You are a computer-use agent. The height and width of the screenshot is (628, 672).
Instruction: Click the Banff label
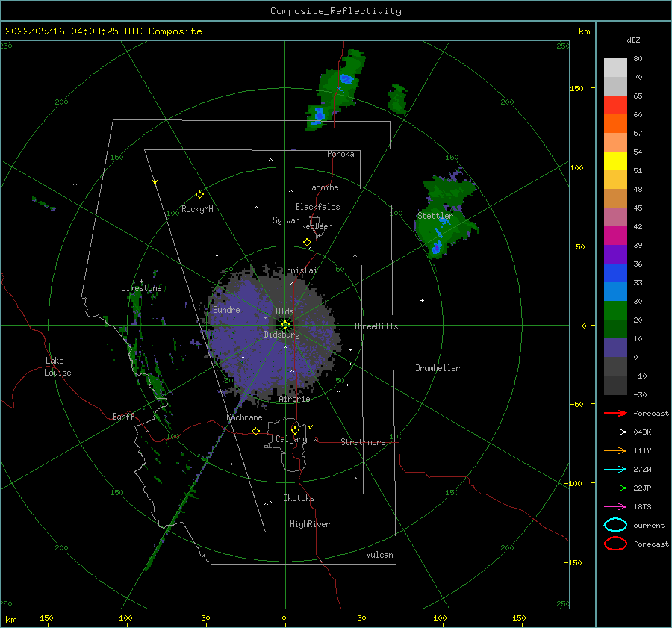pos(123,416)
